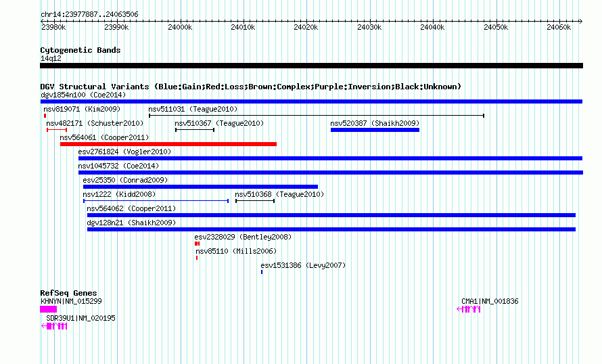Click the 23990k ruler tick label

coord(116,27)
